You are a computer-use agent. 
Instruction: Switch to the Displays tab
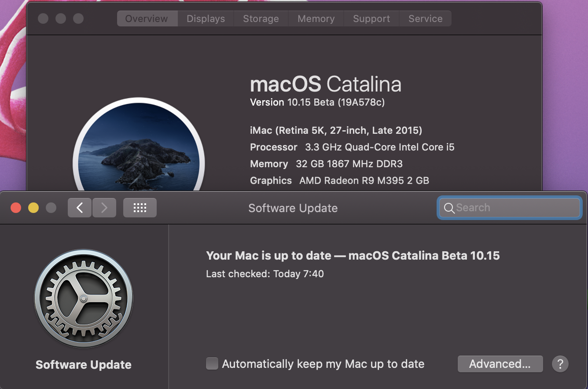pos(206,18)
